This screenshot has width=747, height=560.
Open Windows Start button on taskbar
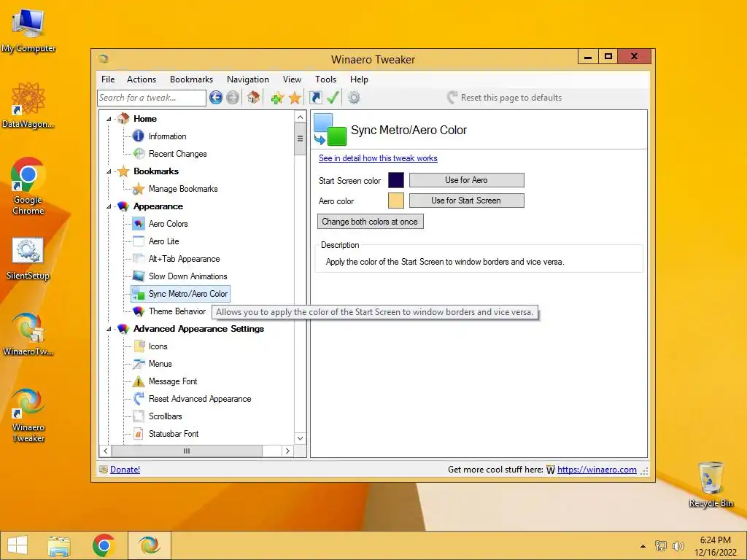18,545
